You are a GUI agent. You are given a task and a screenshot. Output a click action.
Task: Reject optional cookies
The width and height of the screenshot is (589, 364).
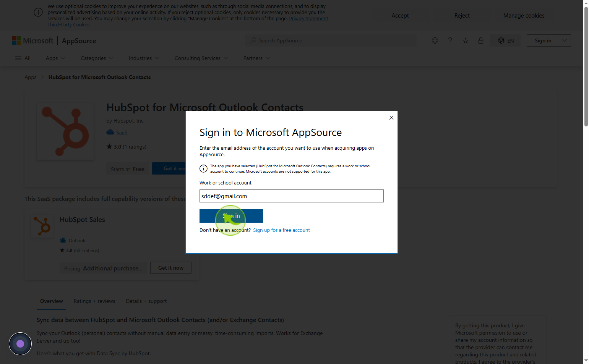pos(462,16)
